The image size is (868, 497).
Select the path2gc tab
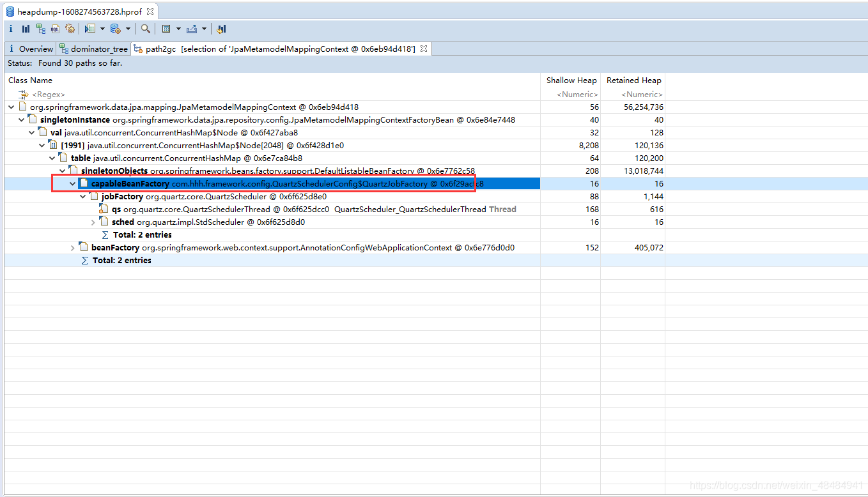coord(282,49)
